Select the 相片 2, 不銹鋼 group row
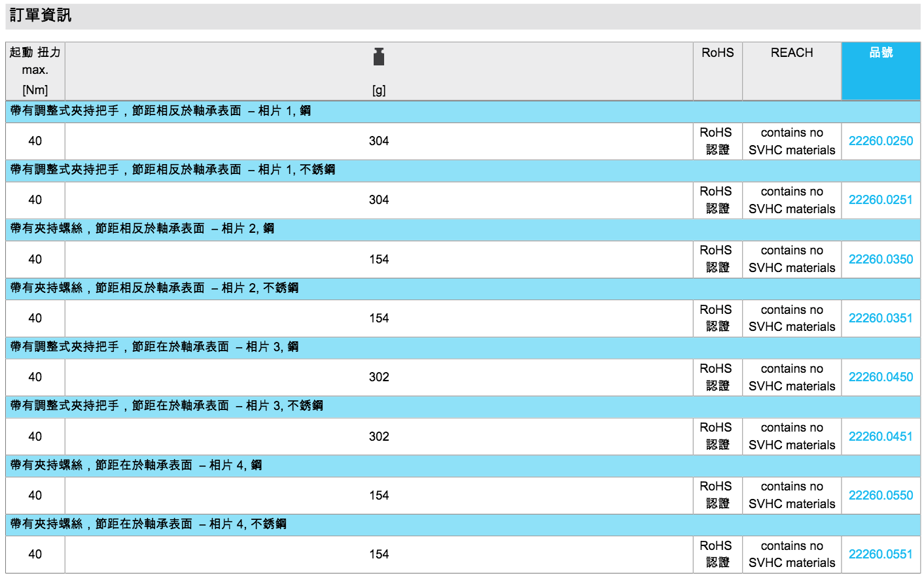924x582 pixels. click(x=154, y=288)
